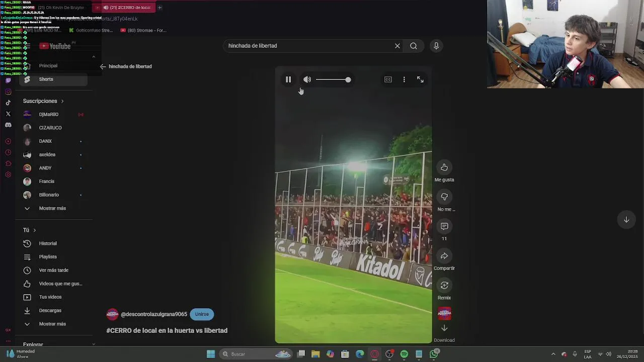Open a new browser tab with plus

pos(159,8)
